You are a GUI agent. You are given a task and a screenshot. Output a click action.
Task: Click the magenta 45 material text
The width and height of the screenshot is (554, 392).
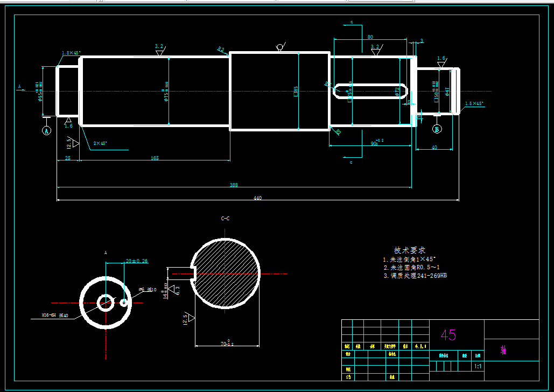click(448, 335)
